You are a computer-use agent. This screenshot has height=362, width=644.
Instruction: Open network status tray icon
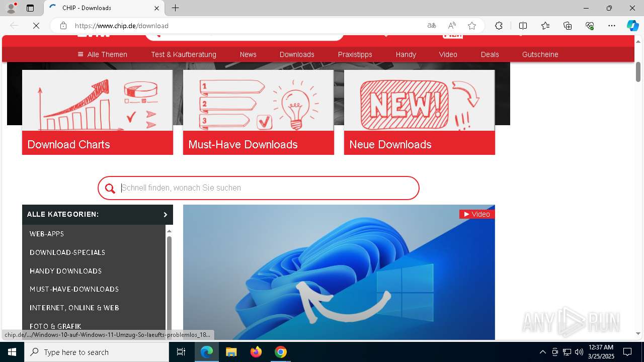567,352
